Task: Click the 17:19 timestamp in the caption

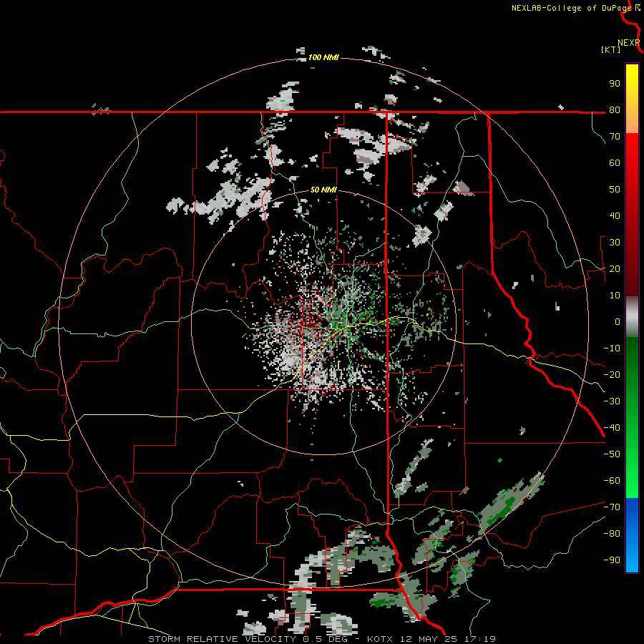Action: [x=479, y=639]
